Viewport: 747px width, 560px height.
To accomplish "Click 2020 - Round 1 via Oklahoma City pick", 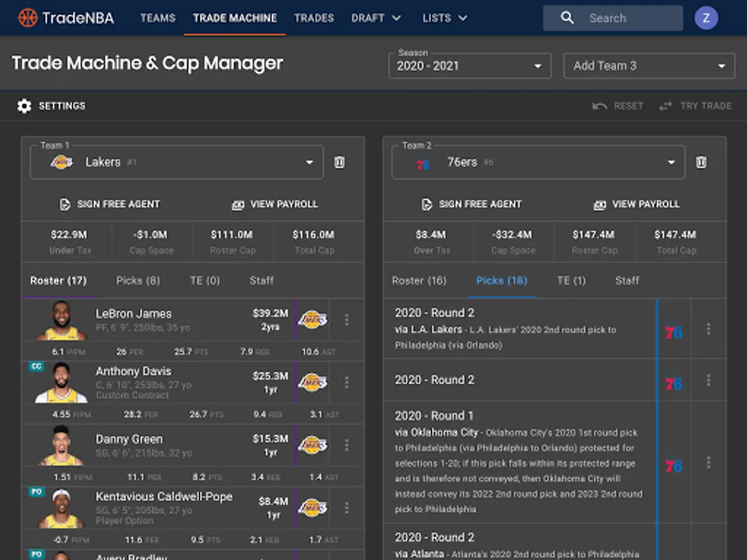I will (x=520, y=462).
